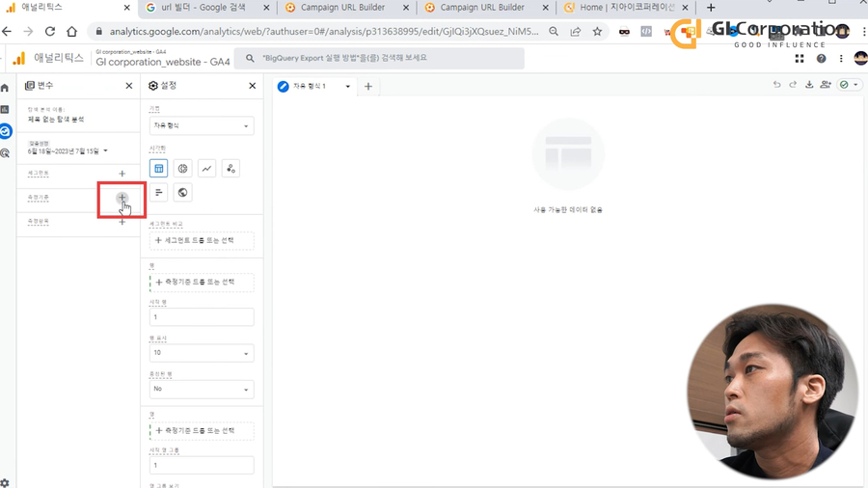Select the donut chart visualization icon
868x488 pixels.
pos(182,168)
